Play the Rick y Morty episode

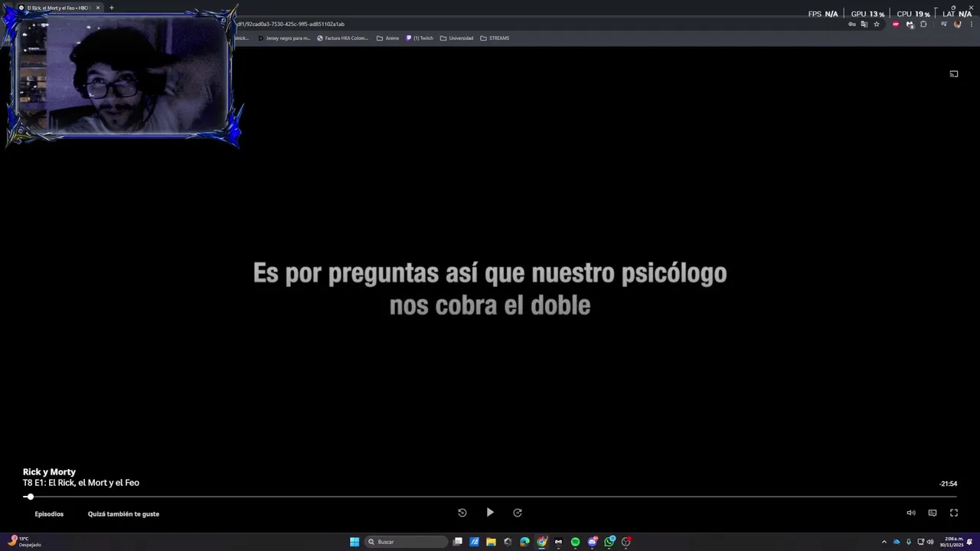coord(490,513)
